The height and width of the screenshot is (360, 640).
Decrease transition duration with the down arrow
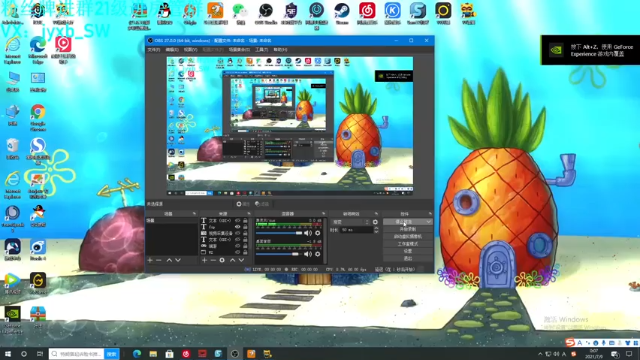376,232
